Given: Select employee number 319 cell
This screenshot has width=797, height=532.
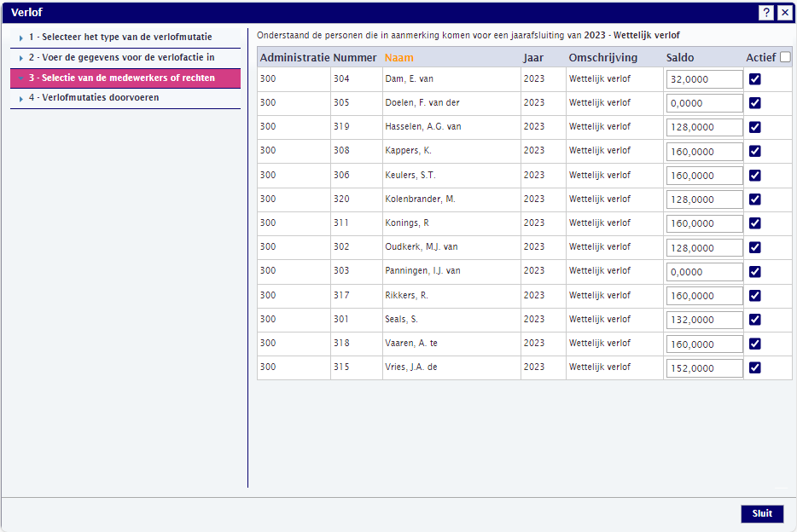Looking at the screenshot, I should 357,126.
